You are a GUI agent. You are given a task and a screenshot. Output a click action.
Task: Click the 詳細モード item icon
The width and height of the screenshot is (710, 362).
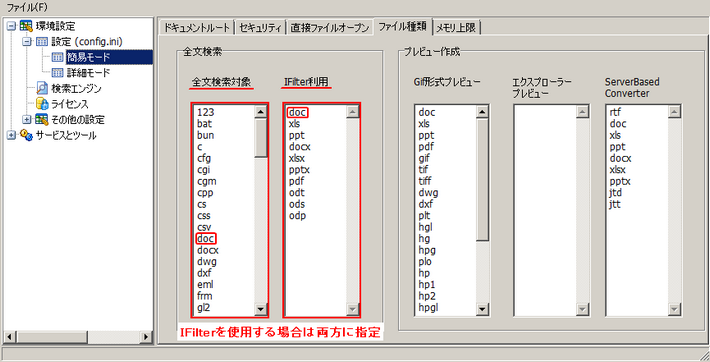tap(58, 73)
